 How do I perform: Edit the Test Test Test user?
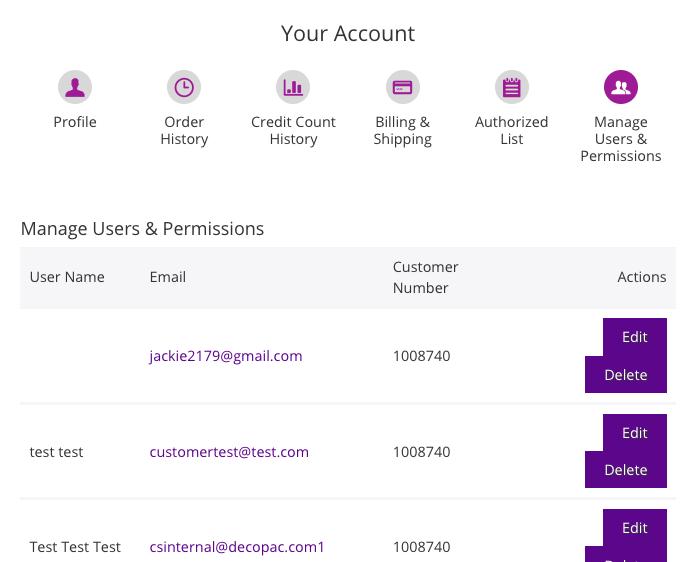coord(634,528)
